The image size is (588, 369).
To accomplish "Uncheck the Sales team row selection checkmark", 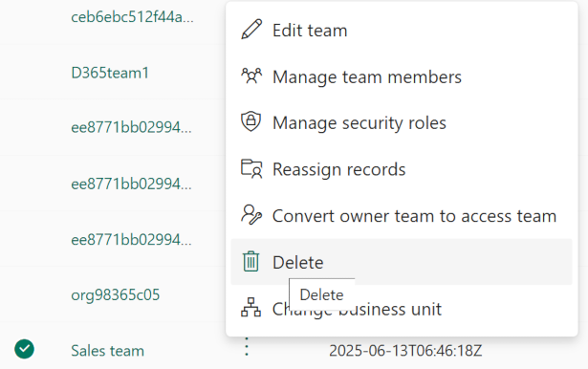I will [24, 349].
